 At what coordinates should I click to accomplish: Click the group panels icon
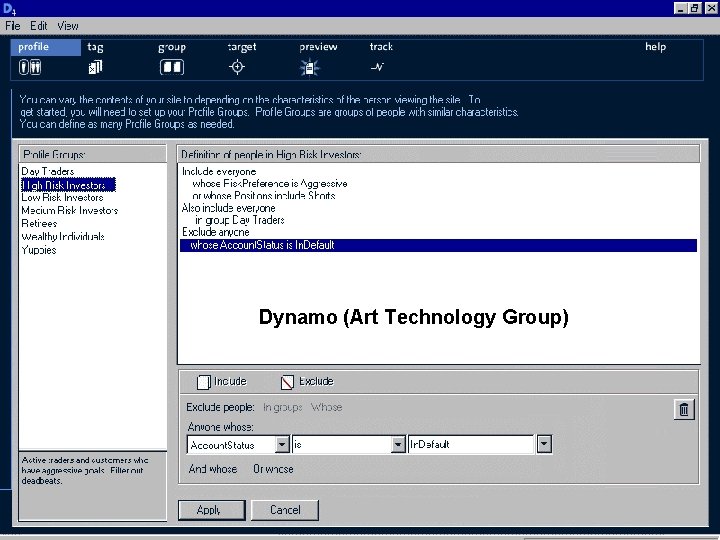pos(172,67)
